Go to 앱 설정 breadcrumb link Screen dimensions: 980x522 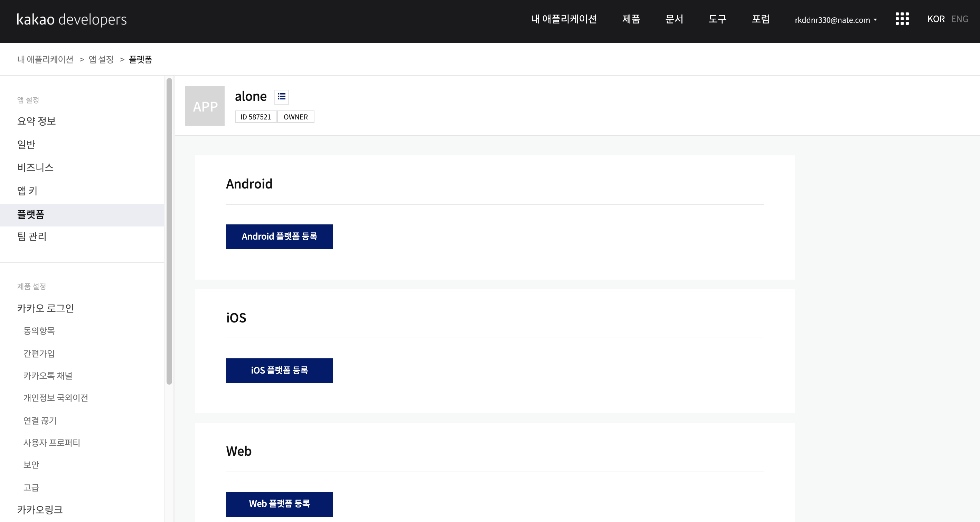tap(101, 60)
